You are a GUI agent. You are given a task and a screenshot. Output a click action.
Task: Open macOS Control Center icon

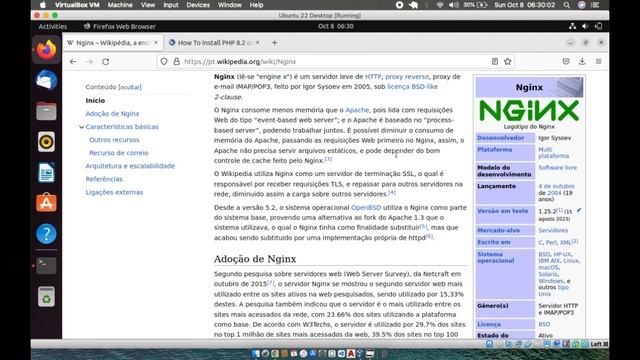595,5
